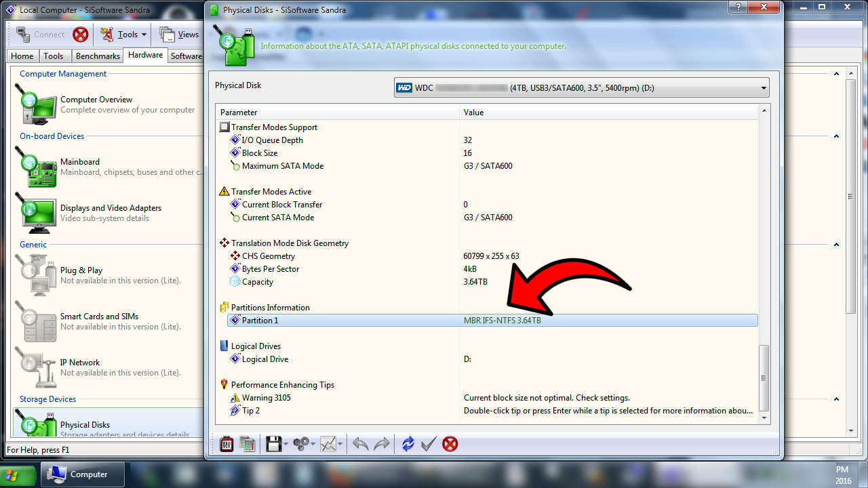The width and height of the screenshot is (868, 488).
Task: Select the Maximum SATA Mode row
Action: coord(493,166)
